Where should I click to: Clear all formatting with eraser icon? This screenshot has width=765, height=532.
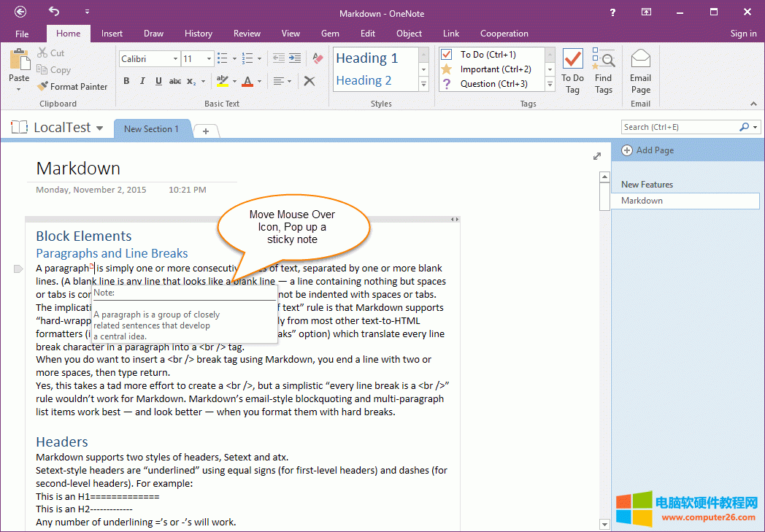318,58
